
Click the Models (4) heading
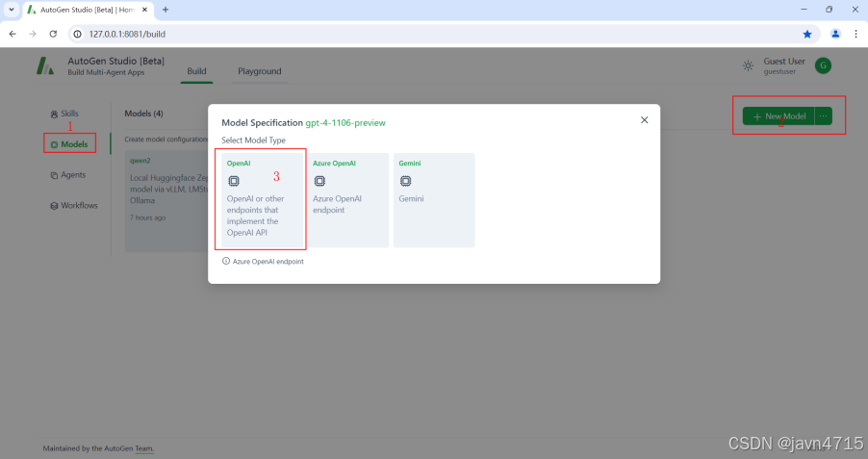tap(143, 114)
